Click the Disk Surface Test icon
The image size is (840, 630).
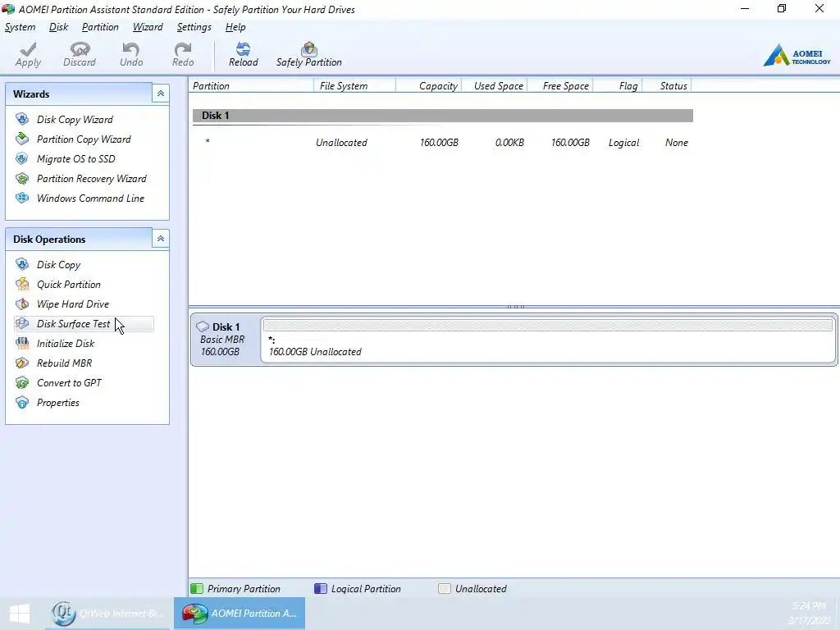[x=22, y=323]
